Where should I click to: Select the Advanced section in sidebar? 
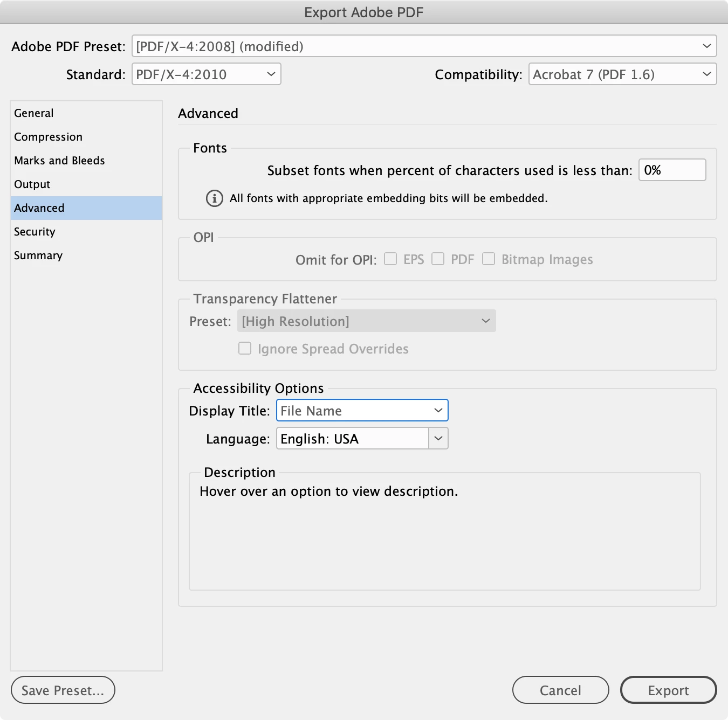point(86,208)
